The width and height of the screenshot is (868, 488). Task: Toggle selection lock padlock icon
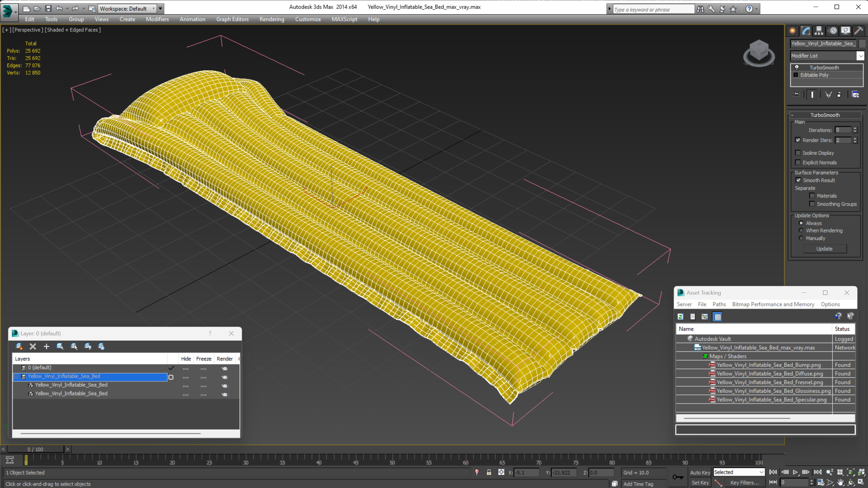click(489, 472)
